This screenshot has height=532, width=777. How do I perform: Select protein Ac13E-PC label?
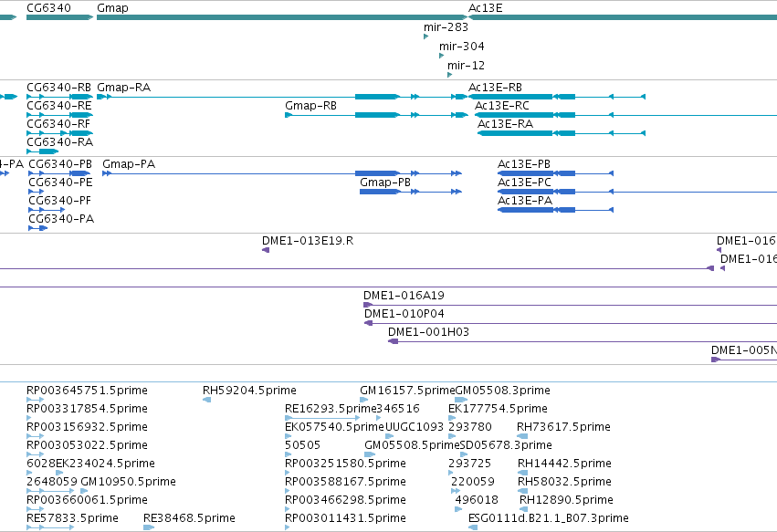click(x=524, y=183)
